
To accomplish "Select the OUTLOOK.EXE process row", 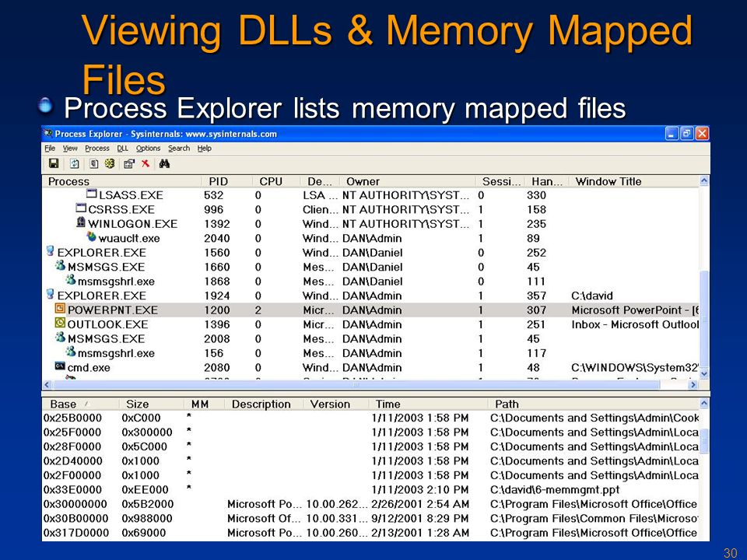I will pos(370,324).
